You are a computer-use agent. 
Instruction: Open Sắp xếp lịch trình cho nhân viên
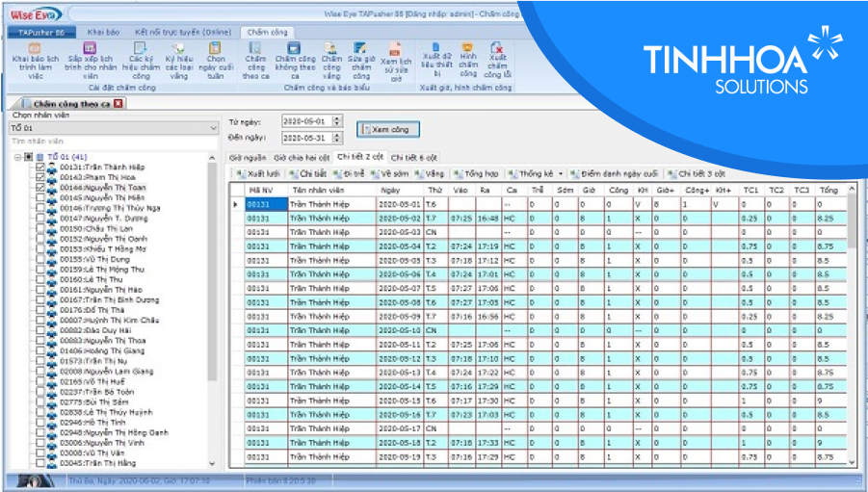pyautogui.click(x=91, y=61)
